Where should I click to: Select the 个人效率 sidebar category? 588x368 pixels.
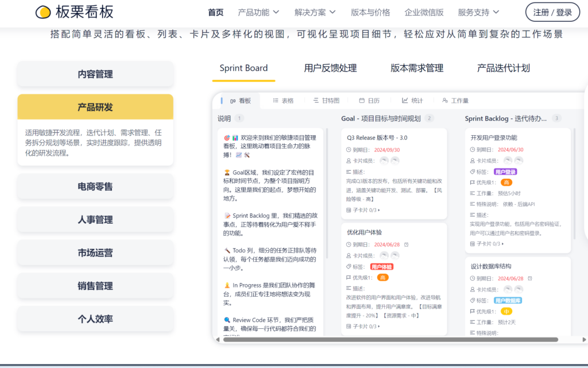tap(95, 320)
